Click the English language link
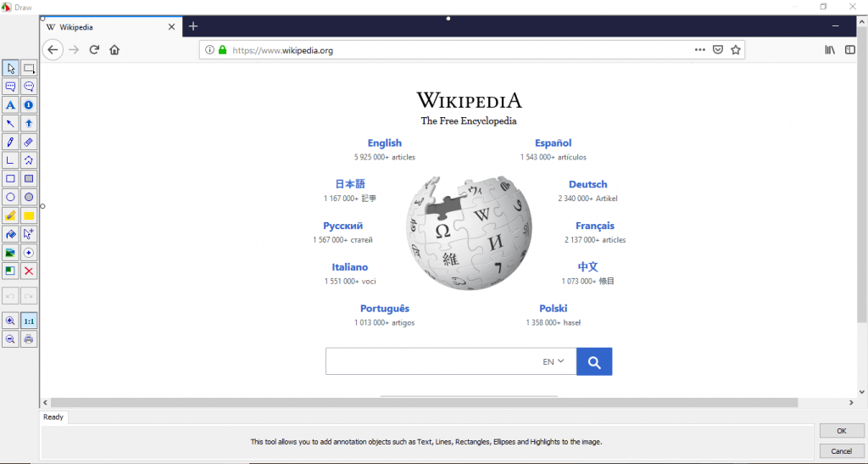868x464 pixels. pos(385,143)
